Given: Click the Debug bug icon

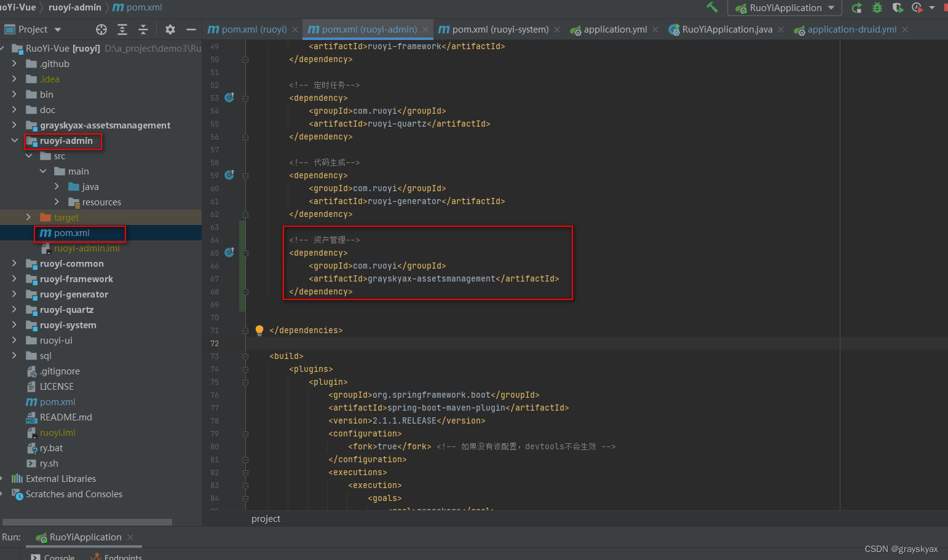Looking at the screenshot, I should point(877,8).
